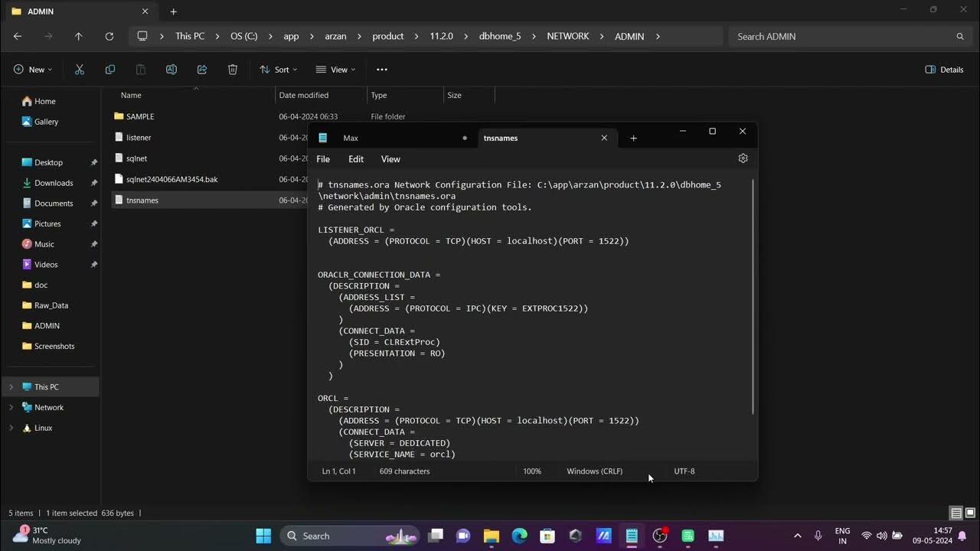Open Notepad settings gear
Screen dimensions: 980x551
click(x=743, y=158)
